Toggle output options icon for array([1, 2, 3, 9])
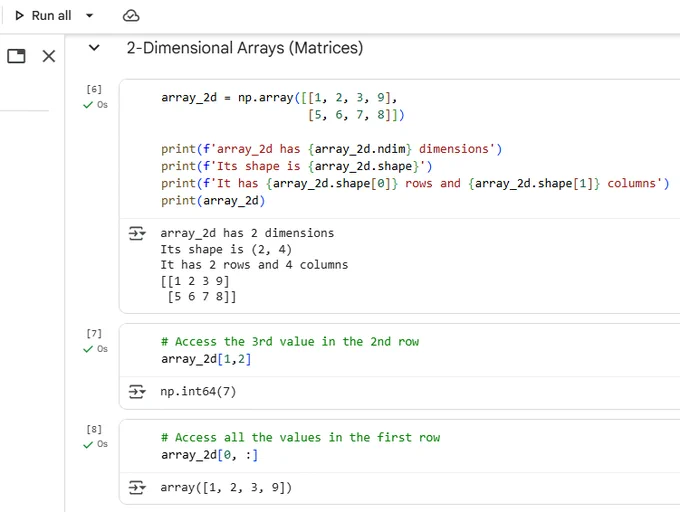 tap(137, 487)
